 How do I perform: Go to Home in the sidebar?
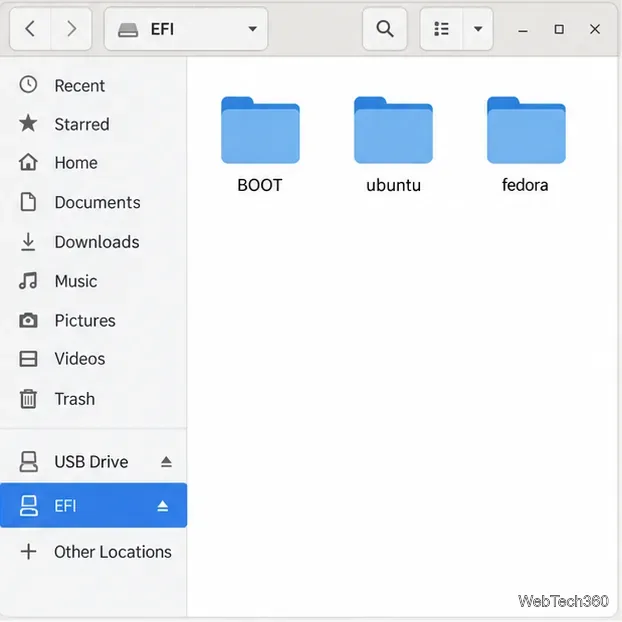(93, 163)
